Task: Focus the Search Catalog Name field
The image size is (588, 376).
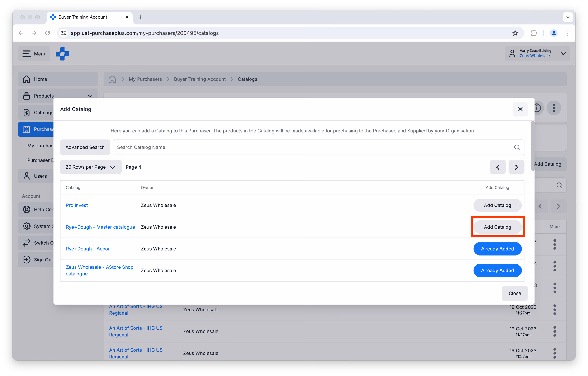Action: (x=318, y=147)
